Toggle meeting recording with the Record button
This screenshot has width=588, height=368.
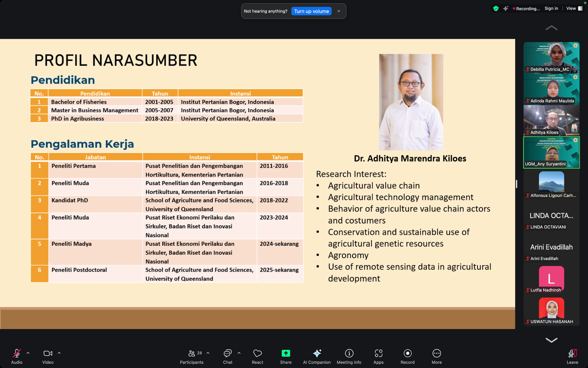point(407,356)
